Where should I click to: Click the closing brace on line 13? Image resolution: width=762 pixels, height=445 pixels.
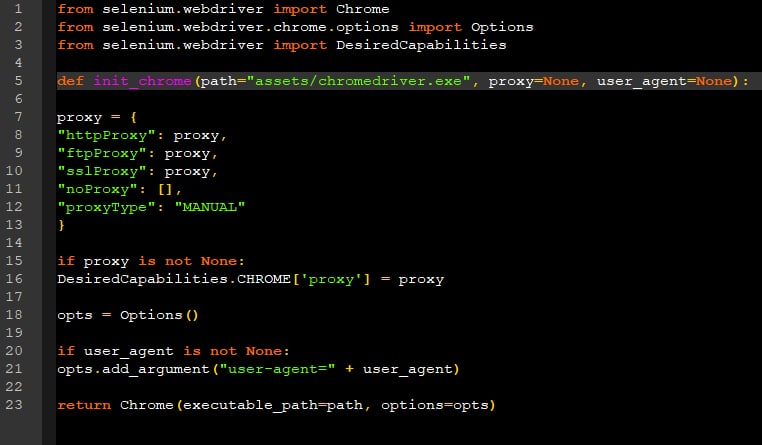(61, 225)
